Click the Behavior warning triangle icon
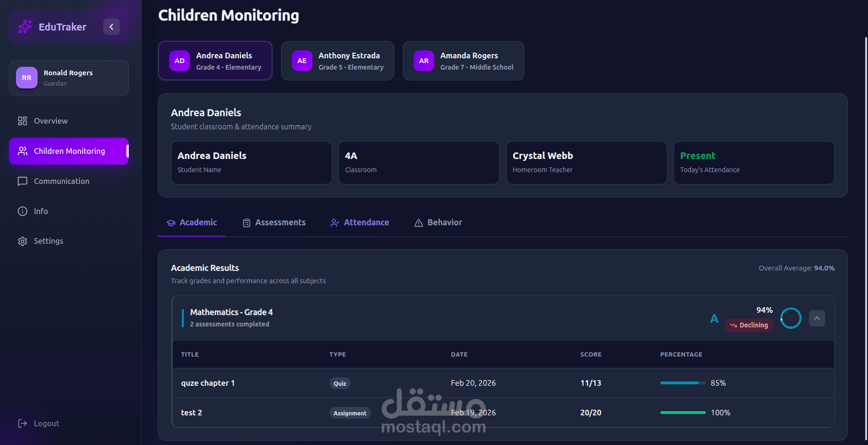 point(418,223)
